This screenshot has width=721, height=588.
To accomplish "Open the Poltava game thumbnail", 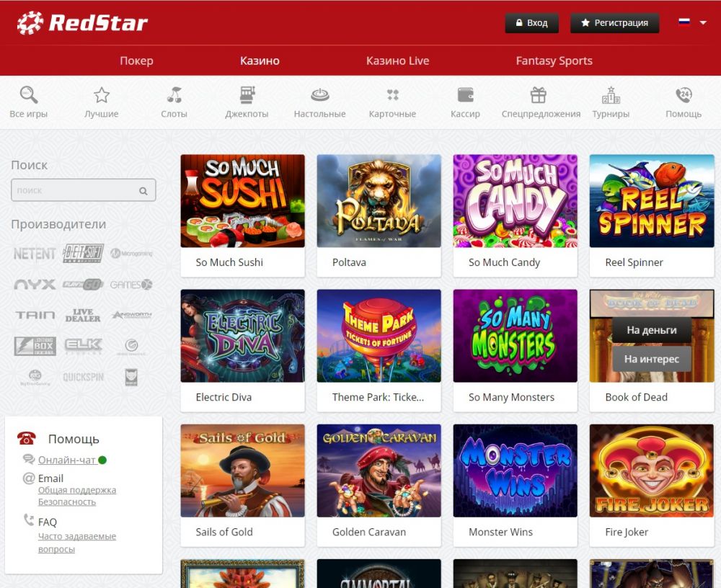I will click(x=379, y=201).
